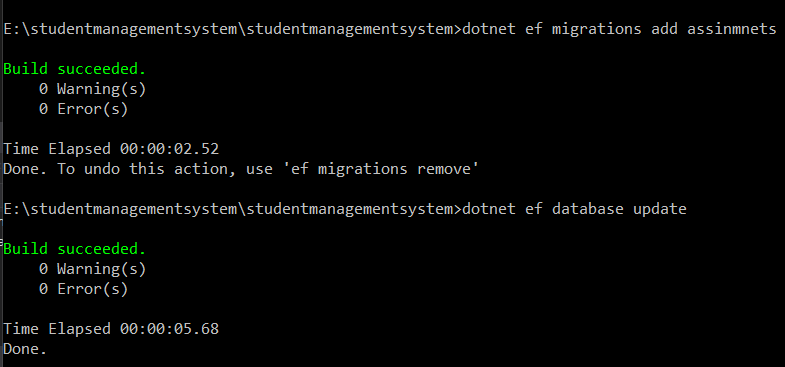Select the second '0 Warning(s)' line
The image size is (785, 367).
[x=92, y=269]
